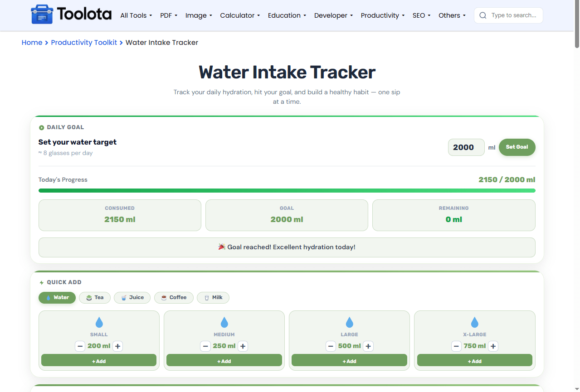
Task: Go to the Home breadcrumb link
Action: 32,43
